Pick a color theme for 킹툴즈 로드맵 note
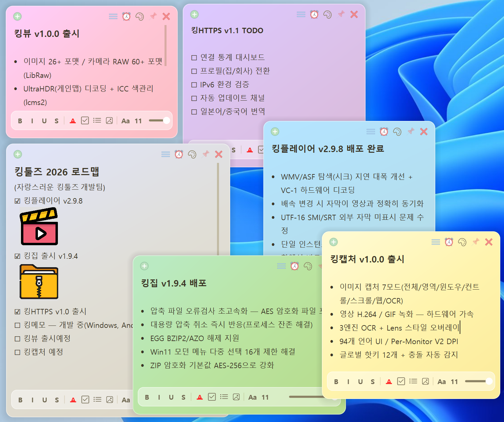504x422 pixels. (192, 154)
